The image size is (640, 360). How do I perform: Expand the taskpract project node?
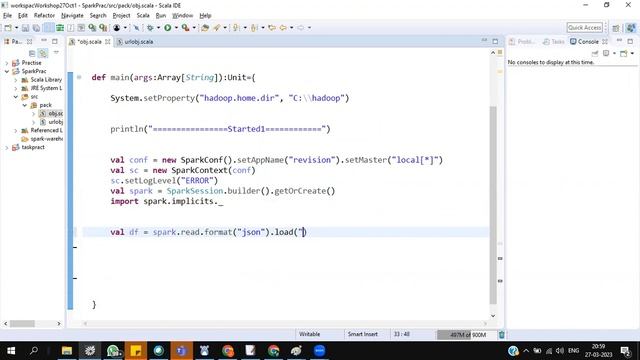[7, 147]
